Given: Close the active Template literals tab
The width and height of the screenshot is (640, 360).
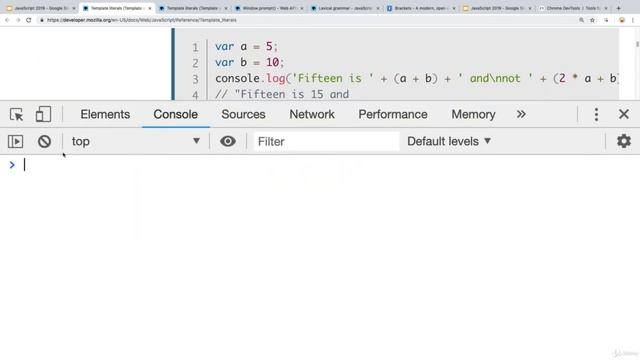Looking at the screenshot, I should click(x=150, y=8).
